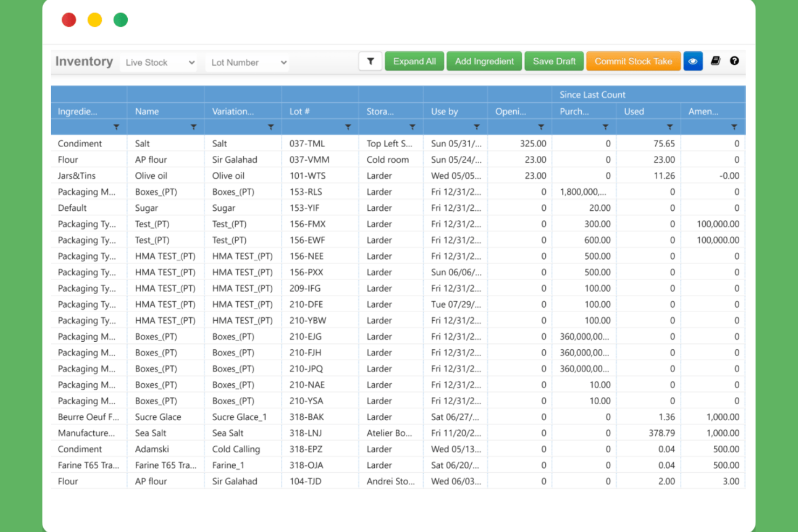The image size is (798, 532).
Task: Select lot 101-WTS cell
Action: click(x=320, y=176)
